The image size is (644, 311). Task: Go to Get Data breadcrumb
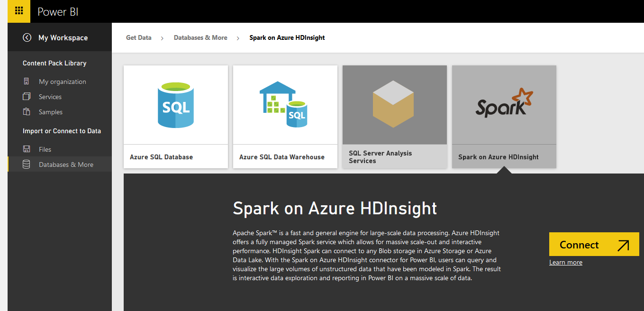[138, 37]
